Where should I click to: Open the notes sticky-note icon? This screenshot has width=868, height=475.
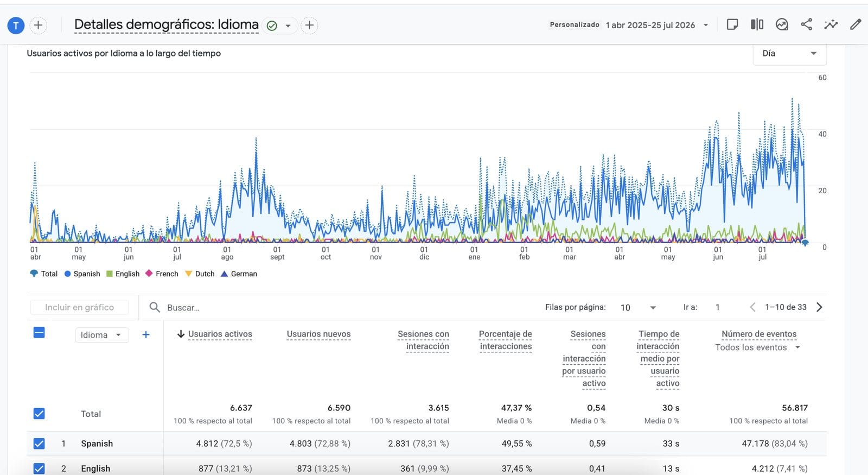[x=732, y=24]
